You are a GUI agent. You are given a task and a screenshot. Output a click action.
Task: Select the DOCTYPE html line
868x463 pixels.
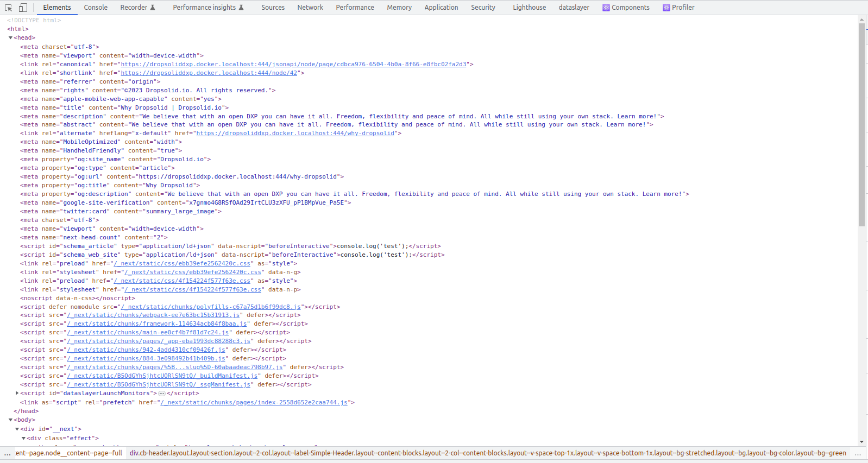pos(34,21)
